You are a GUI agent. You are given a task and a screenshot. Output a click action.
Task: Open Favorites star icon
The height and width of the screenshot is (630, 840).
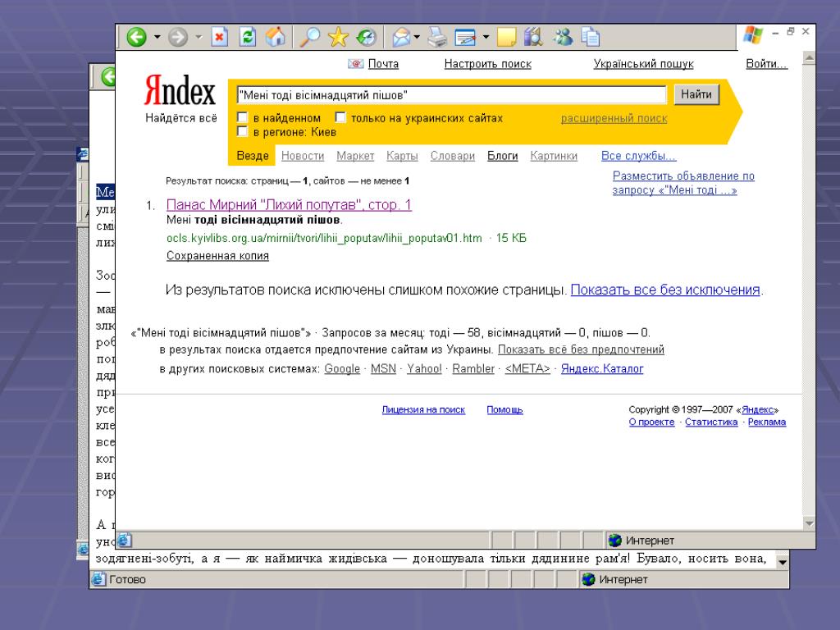338,37
